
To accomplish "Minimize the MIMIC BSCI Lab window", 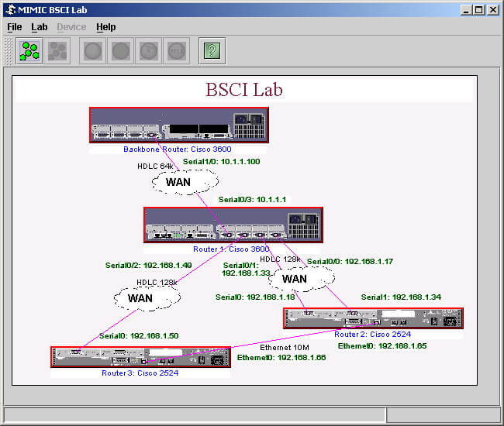I will [x=466, y=10].
